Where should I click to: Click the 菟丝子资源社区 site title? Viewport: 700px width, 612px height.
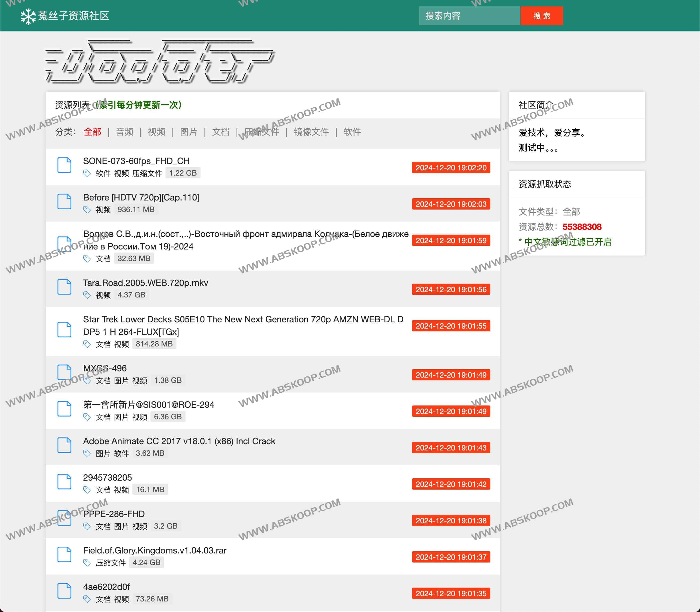pos(73,16)
